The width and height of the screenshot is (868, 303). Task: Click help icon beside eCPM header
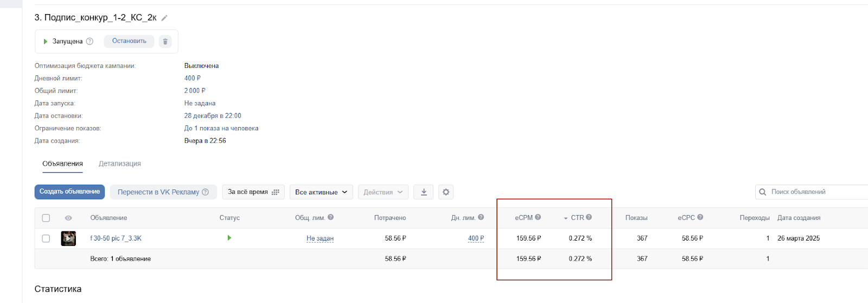[x=538, y=217]
